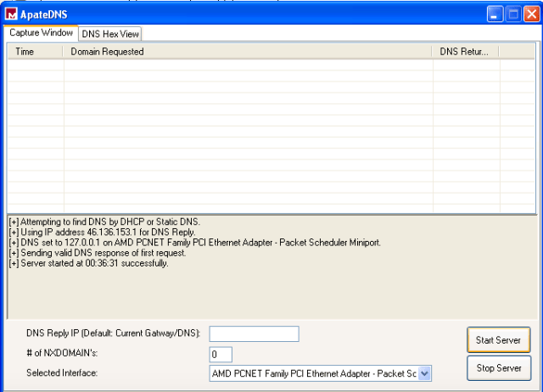543x392 pixels.
Task: Close the ApateDNS window
Action: [x=532, y=14]
